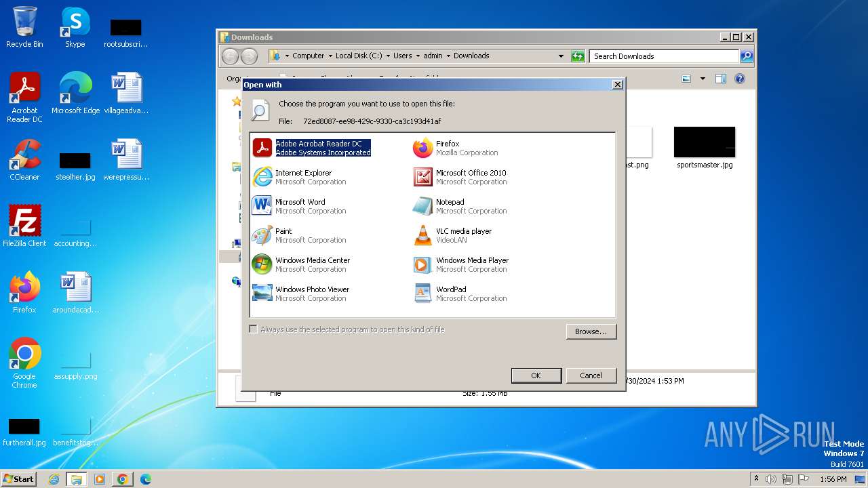
Task: Open the Start menu
Action: tap(18, 479)
